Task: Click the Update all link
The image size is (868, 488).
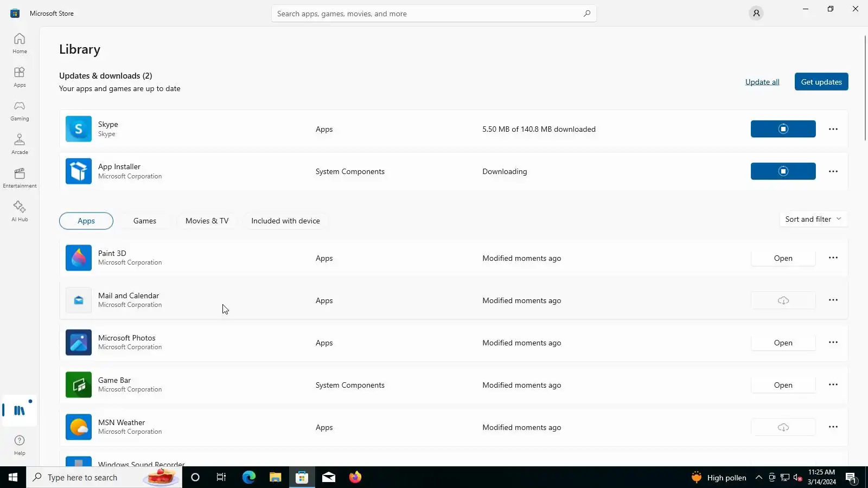Action: click(x=762, y=82)
